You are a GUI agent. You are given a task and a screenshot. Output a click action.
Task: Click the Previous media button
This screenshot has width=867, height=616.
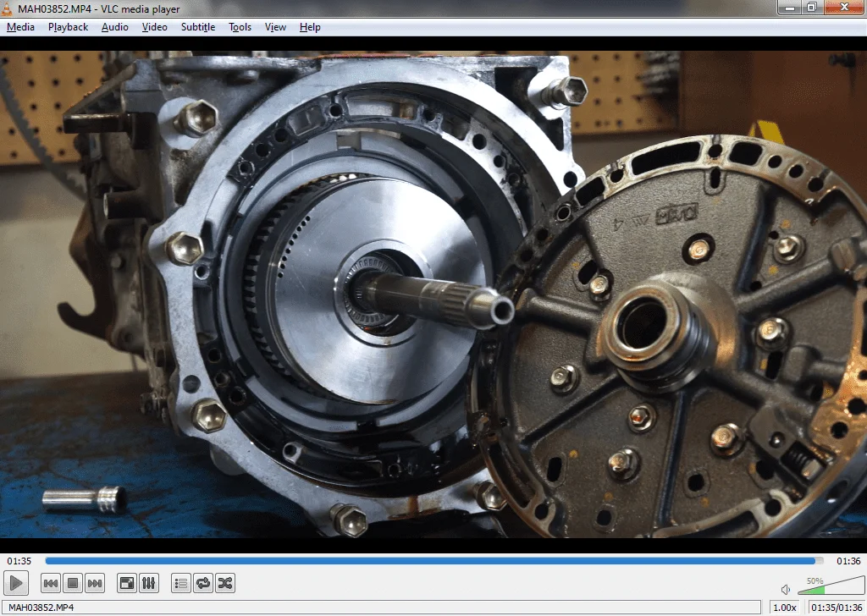click(51, 583)
